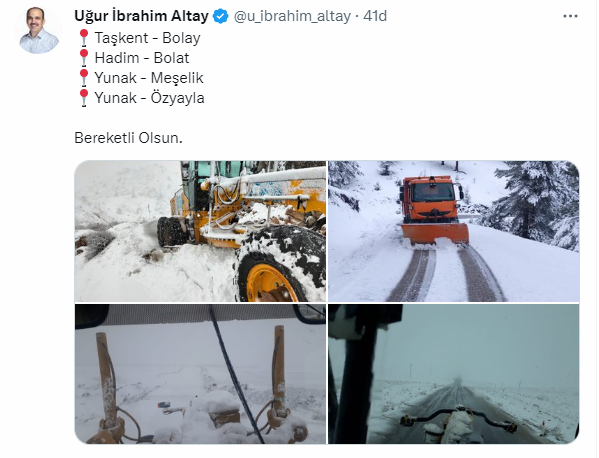Click the Taşkent - Bolay text line
Image resolution: width=599 pixels, height=458 pixels.
pos(147,38)
